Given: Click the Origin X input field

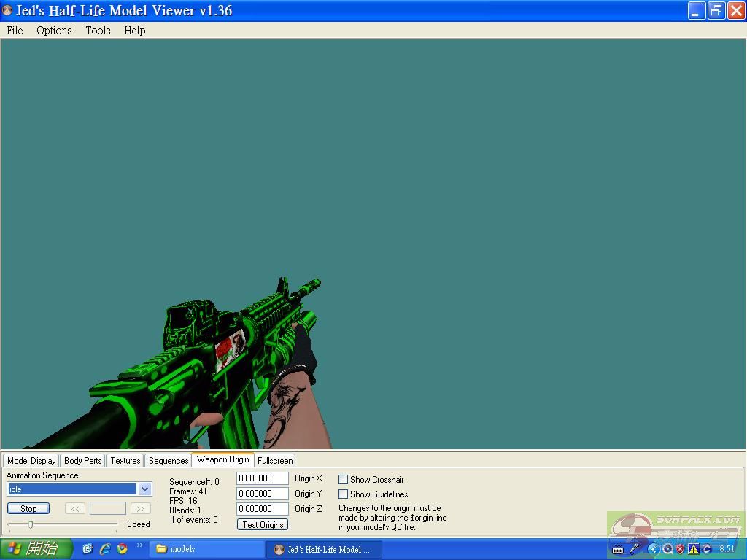Looking at the screenshot, I should (263, 479).
